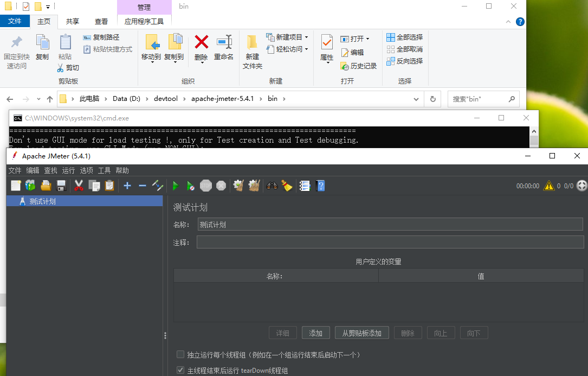Expand all tree nodes with plus icon
The height and width of the screenshot is (376, 588).
click(127, 186)
